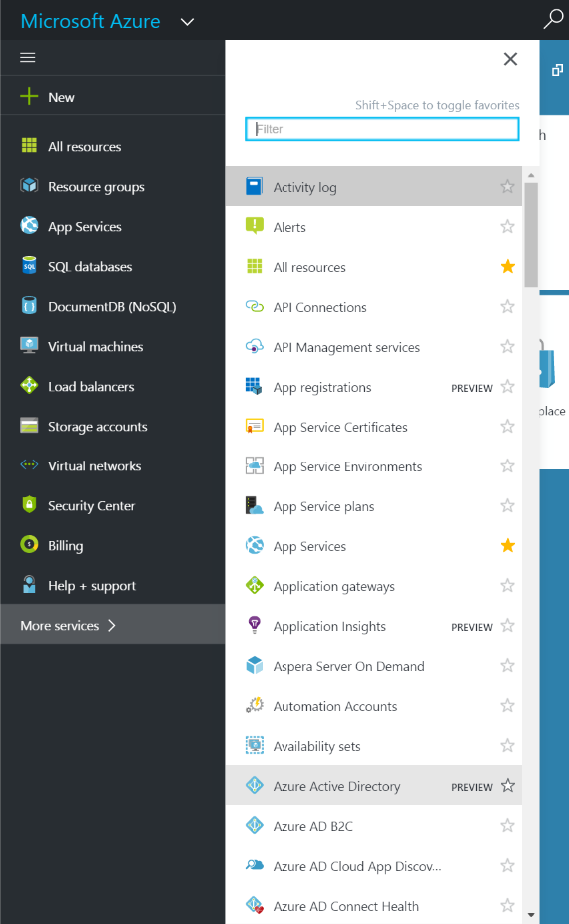
Task: Click the DocumentDB (NoSQL) icon
Action: [x=29, y=306]
